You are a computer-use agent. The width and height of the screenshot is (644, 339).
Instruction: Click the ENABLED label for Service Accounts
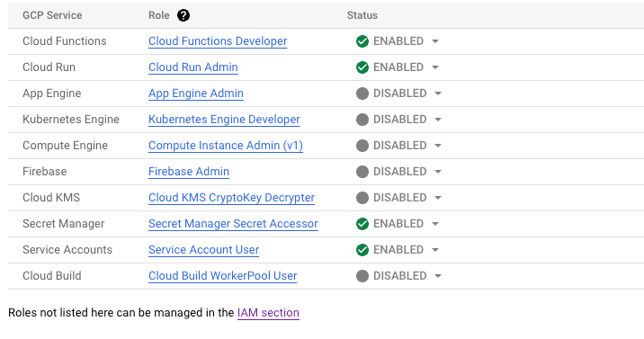point(398,250)
